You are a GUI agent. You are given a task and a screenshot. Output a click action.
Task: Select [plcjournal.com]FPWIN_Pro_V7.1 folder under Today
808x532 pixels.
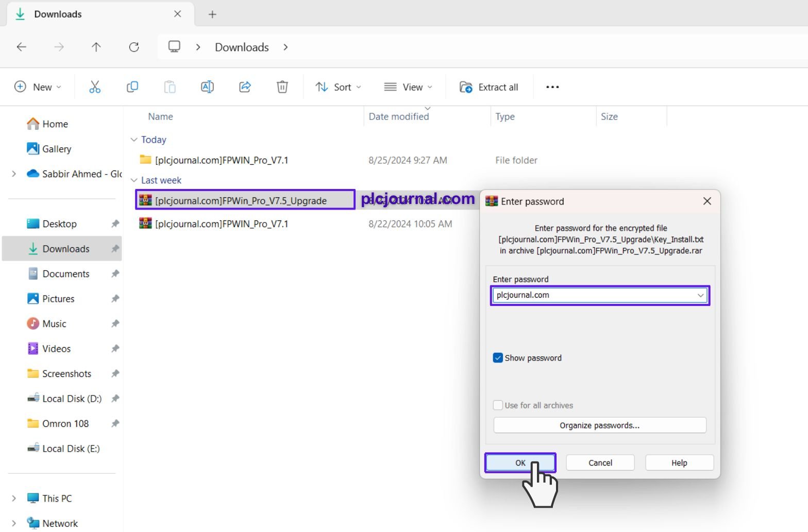pyautogui.click(x=222, y=160)
